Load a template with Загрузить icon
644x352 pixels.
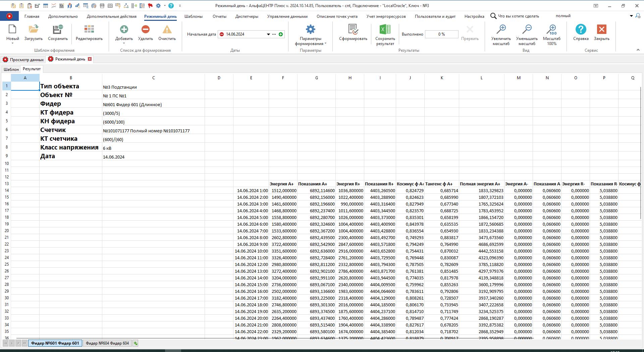(34, 30)
